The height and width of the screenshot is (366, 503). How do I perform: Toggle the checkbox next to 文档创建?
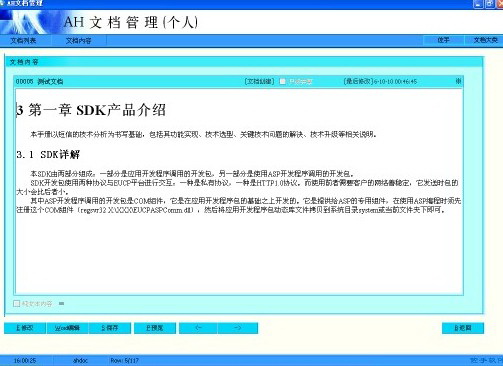(282, 81)
